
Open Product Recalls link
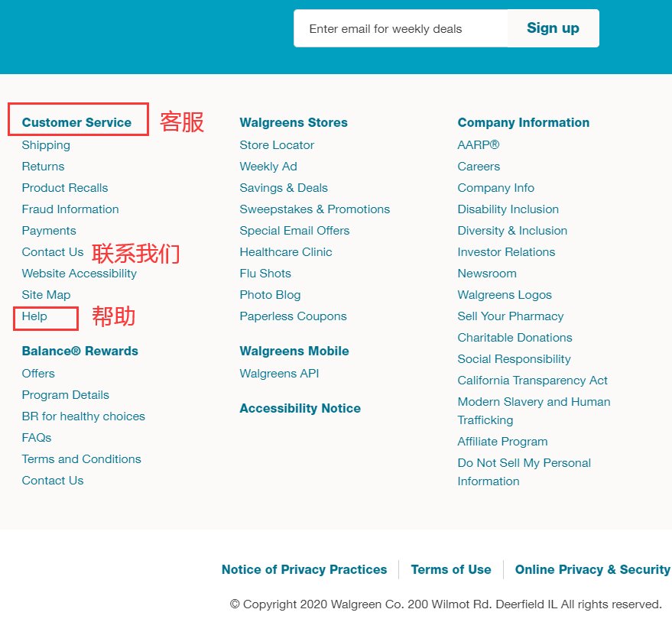[65, 188]
